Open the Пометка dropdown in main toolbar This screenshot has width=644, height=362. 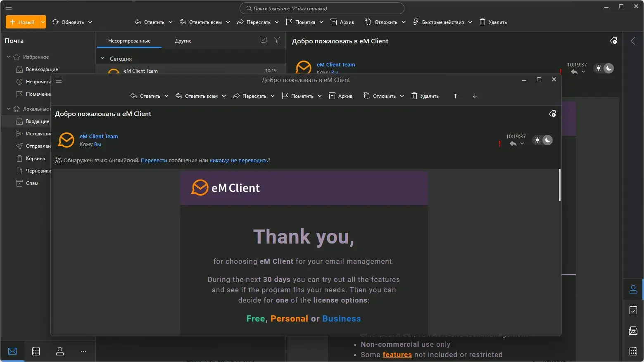tap(321, 22)
